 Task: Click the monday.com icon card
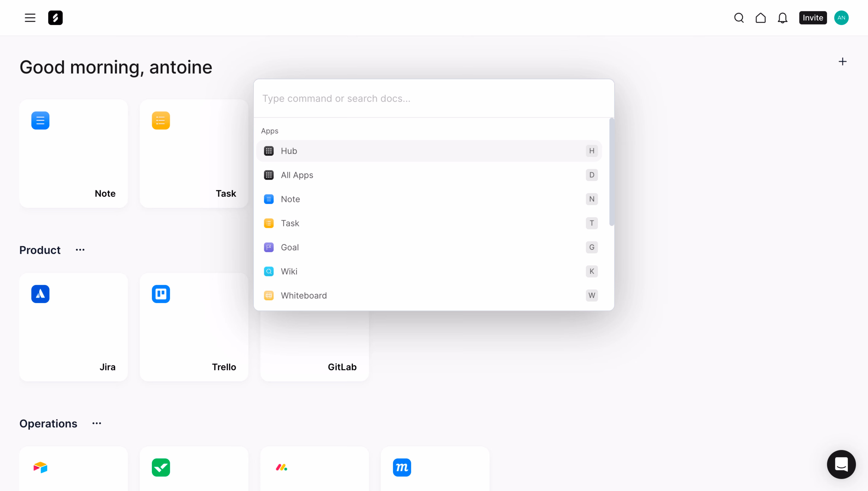(x=314, y=469)
